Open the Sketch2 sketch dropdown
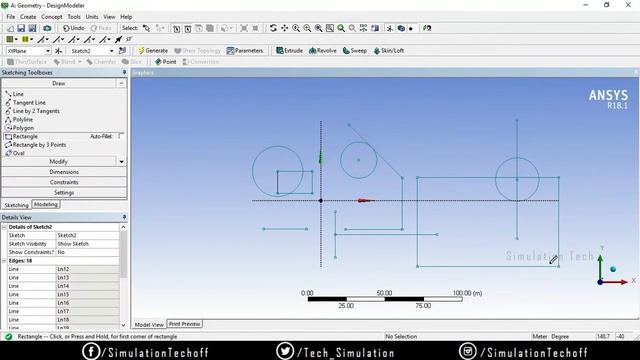 [x=111, y=51]
